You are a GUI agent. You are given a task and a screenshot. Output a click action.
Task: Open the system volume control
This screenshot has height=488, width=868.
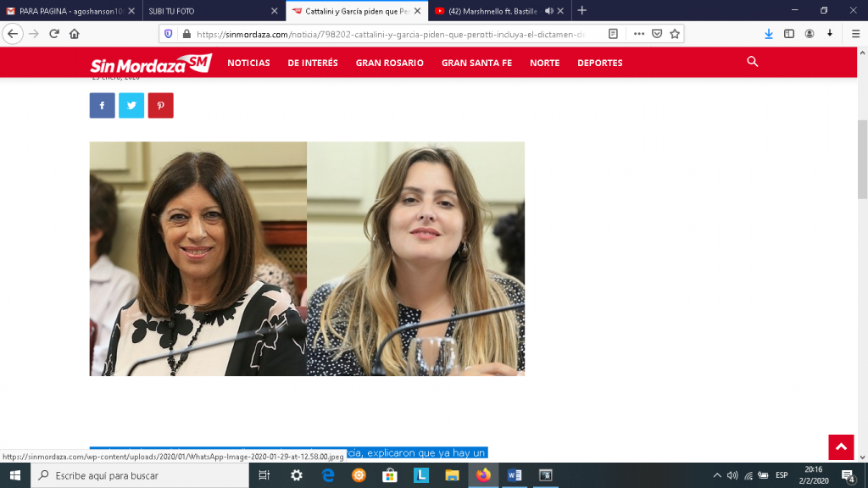tap(732, 475)
